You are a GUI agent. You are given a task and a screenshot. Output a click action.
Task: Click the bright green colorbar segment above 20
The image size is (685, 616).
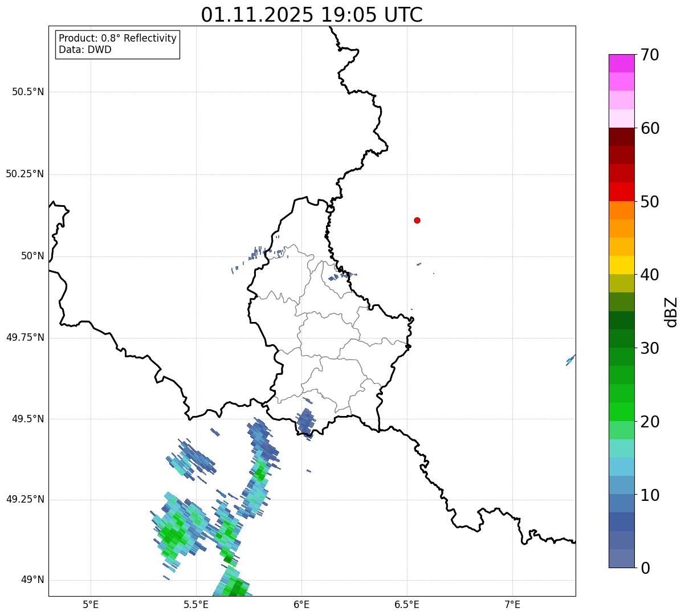pyautogui.click(x=621, y=411)
